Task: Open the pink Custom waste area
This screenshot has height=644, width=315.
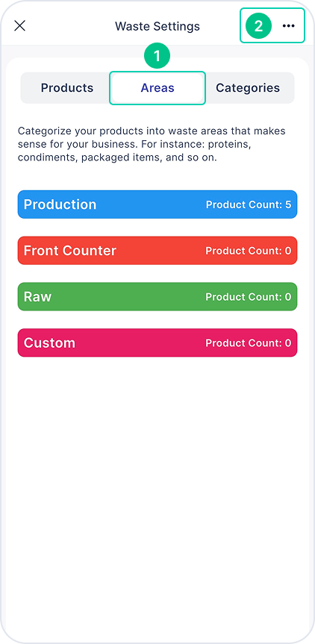Action: pos(157,343)
